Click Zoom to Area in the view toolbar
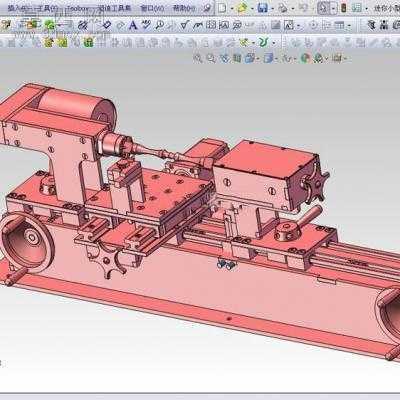The width and height of the screenshot is (400, 400). pyautogui.click(x=211, y=58)
